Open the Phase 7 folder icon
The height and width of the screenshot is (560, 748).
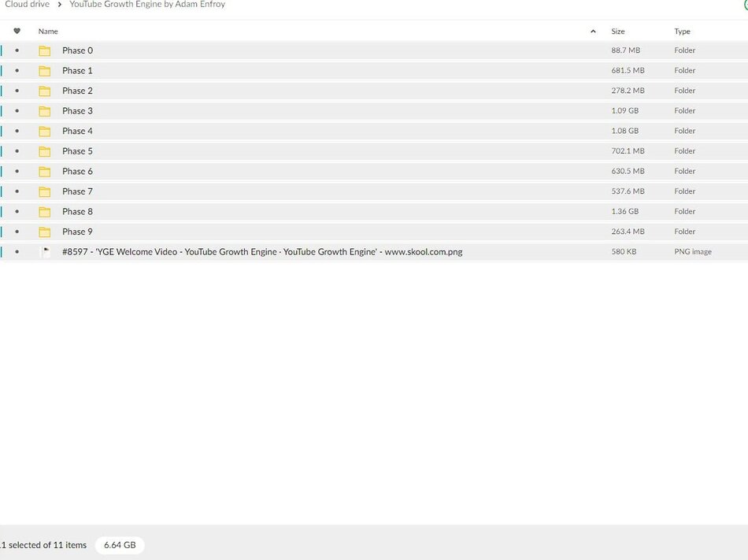click(45, 191)
